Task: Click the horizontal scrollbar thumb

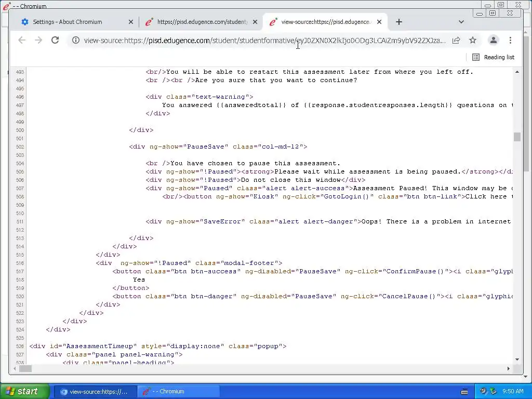Action: coord(25,368)
